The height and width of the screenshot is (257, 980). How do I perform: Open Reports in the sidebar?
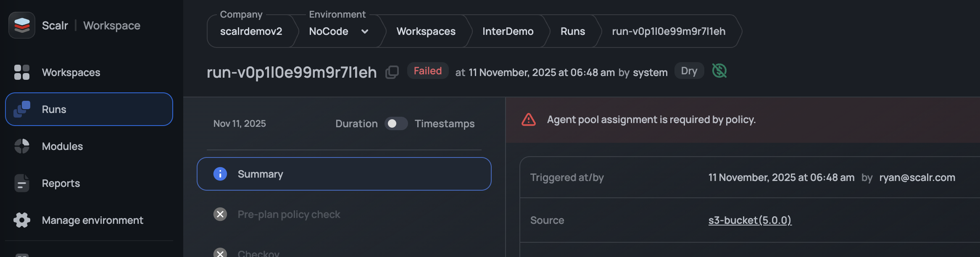[x=89, y=183]
